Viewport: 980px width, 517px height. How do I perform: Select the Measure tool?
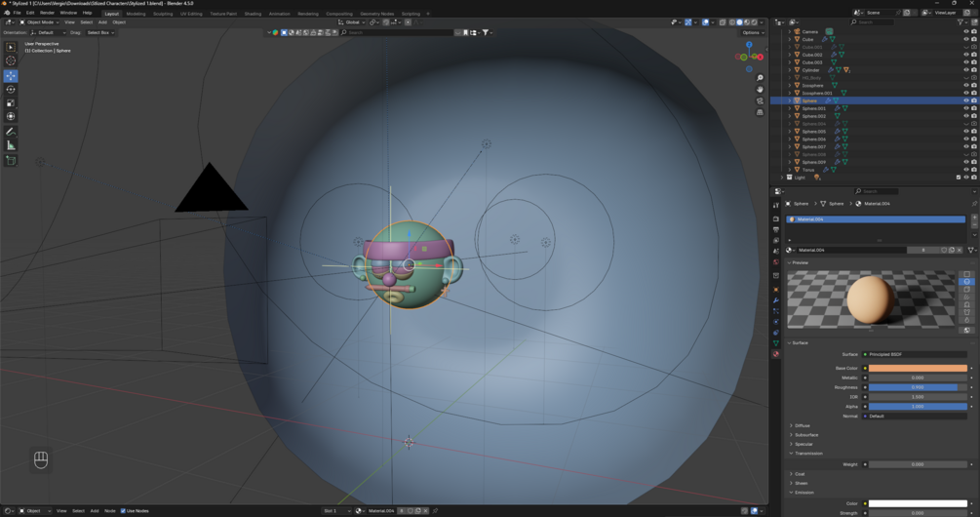11,145
